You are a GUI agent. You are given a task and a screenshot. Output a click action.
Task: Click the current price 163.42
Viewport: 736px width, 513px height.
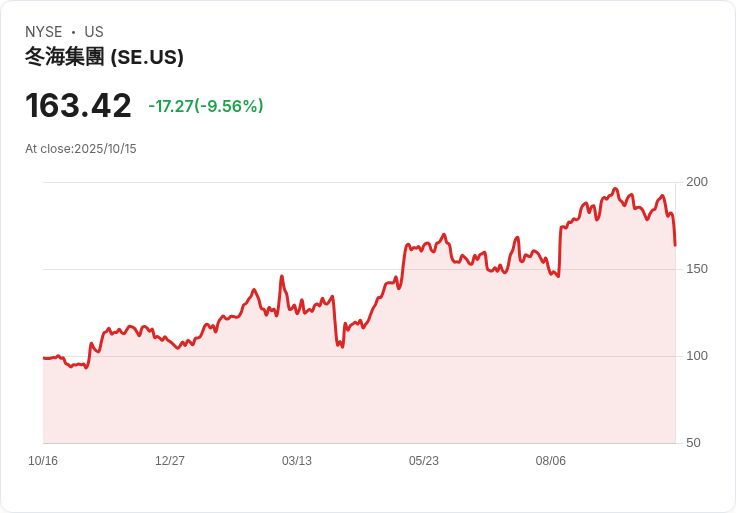tap(78, 106)
